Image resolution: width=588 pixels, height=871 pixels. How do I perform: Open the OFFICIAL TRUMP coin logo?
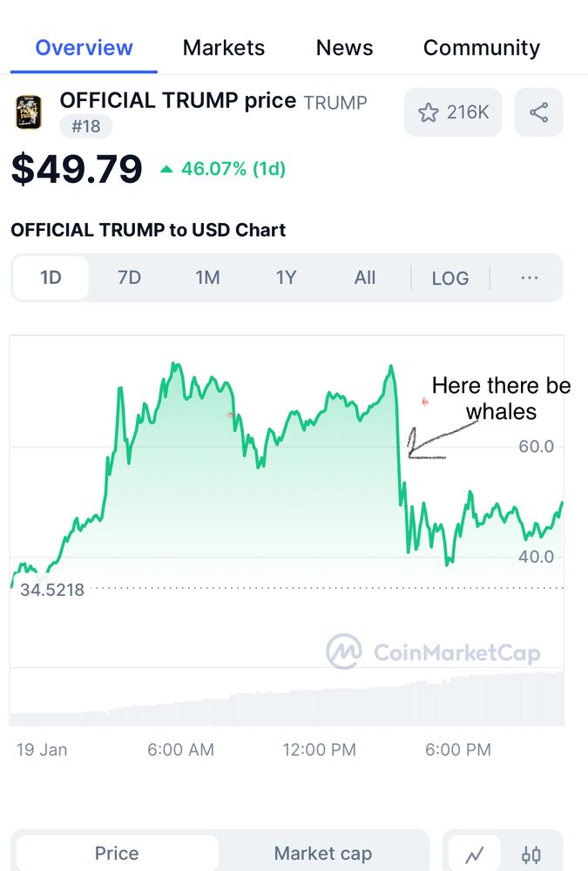(x=29, y=112)
